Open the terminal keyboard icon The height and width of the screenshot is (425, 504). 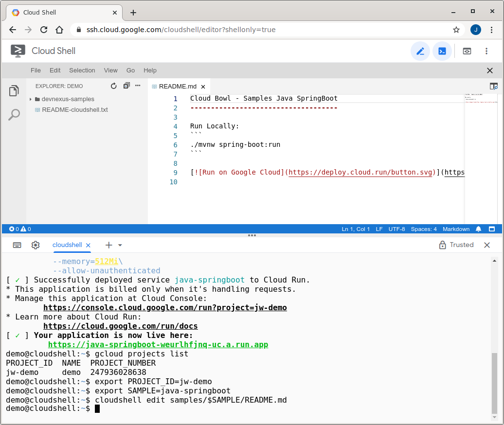pos(17,245)
